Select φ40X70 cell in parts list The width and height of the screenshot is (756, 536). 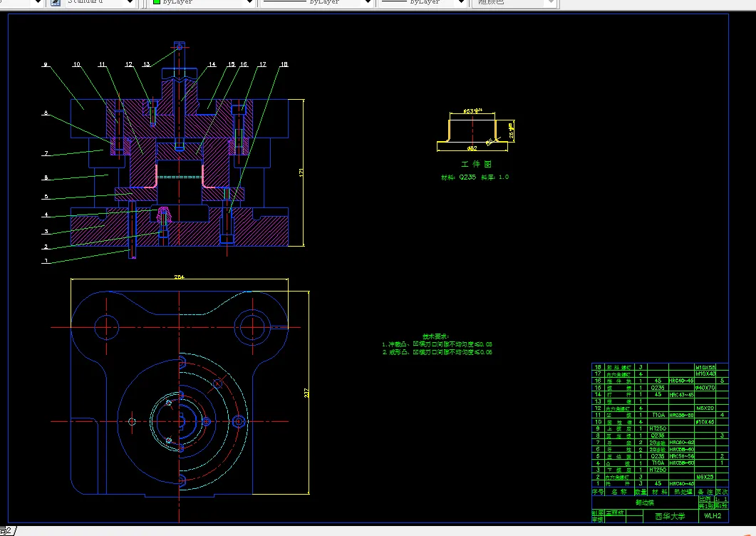click(705, 388)
